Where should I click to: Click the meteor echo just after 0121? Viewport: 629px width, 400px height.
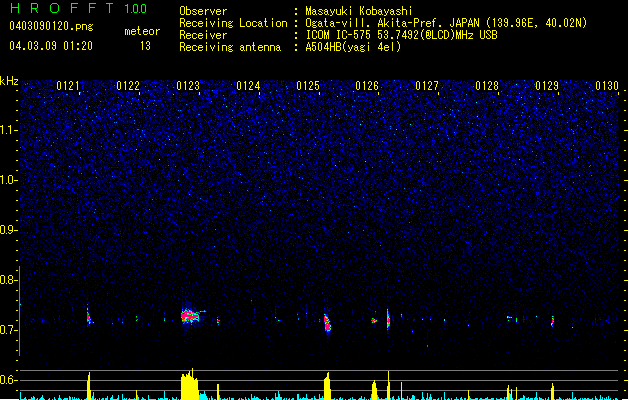(89, 317)
